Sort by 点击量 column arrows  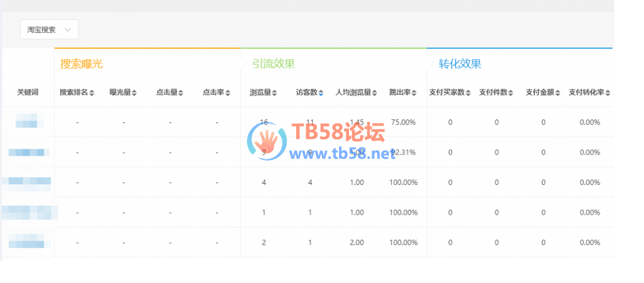[x=180, y=93]
